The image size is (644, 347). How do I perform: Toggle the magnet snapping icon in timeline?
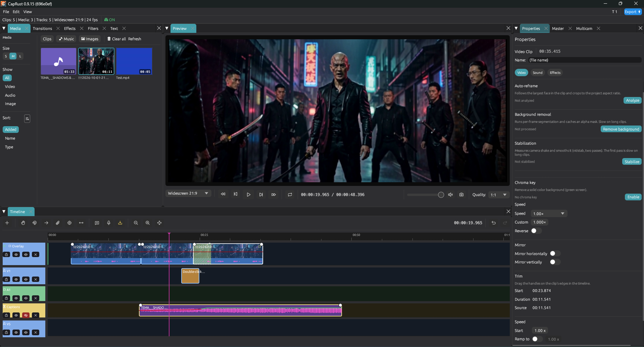(x=35, y=223)
